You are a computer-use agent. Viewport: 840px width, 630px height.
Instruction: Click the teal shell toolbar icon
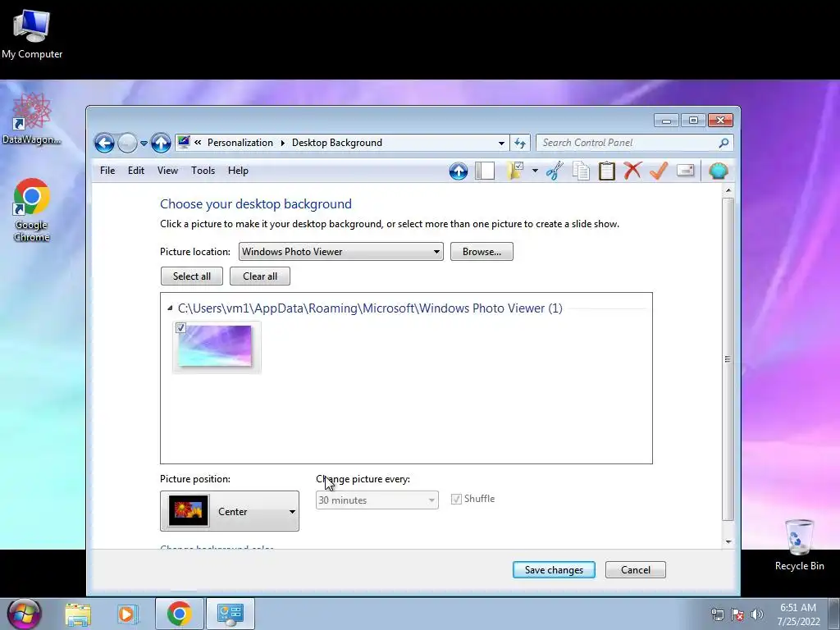tap(719, 171)
